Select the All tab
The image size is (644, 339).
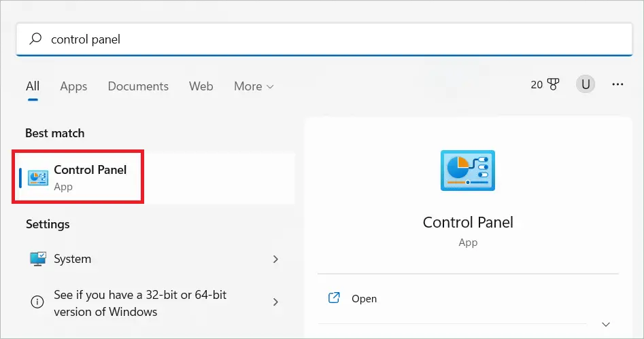click(x=33, y=86)
